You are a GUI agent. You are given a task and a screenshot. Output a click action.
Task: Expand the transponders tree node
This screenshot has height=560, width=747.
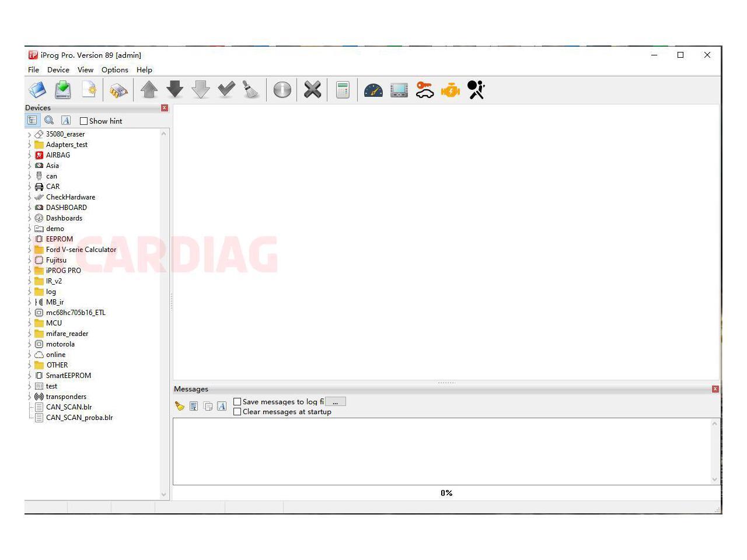[x=30, y=397]
